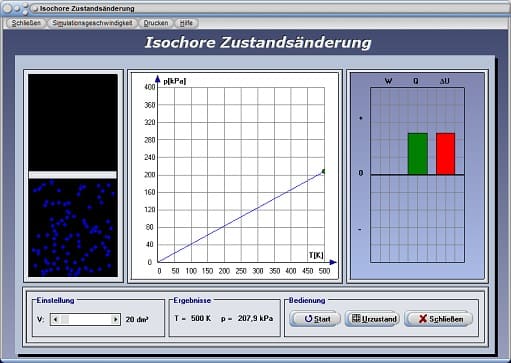Viewport: 511px width, 363px height.
Task: Click the W column label
Action: [x=388, y=81]
